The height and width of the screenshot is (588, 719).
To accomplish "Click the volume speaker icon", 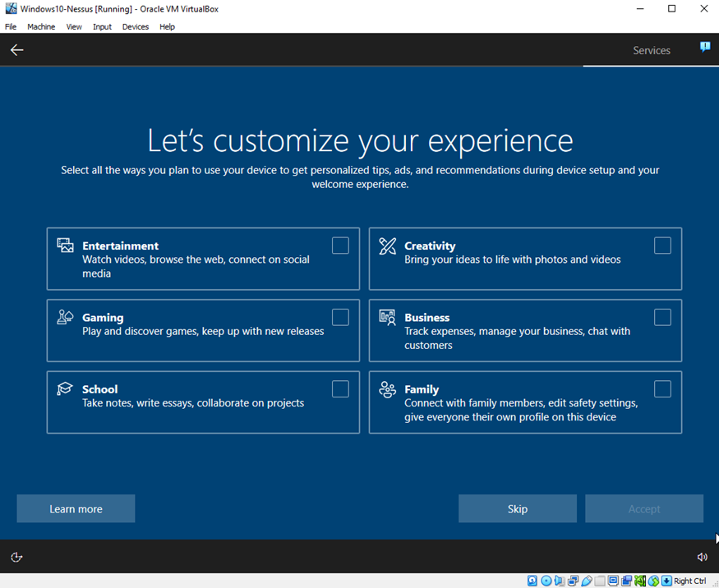I will (702, 557).
